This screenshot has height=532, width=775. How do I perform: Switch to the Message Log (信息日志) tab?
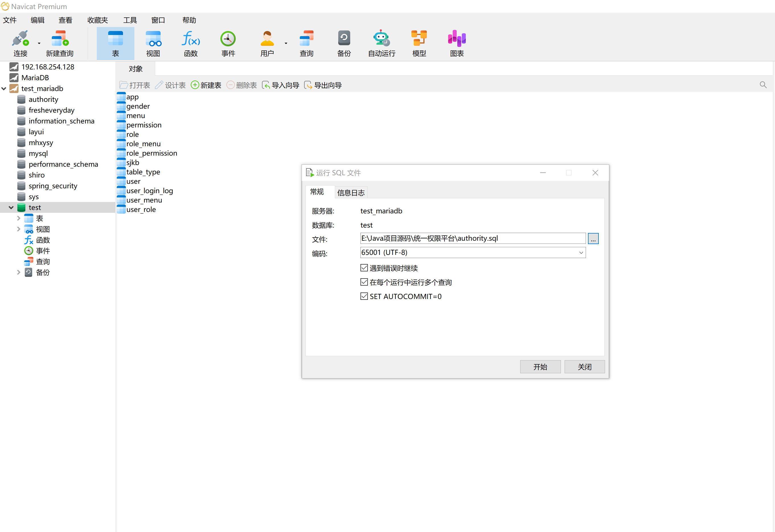click(351, 193)
